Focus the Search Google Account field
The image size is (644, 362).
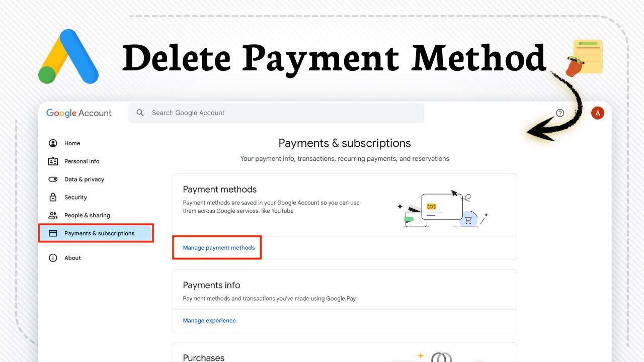coord(276,113)
